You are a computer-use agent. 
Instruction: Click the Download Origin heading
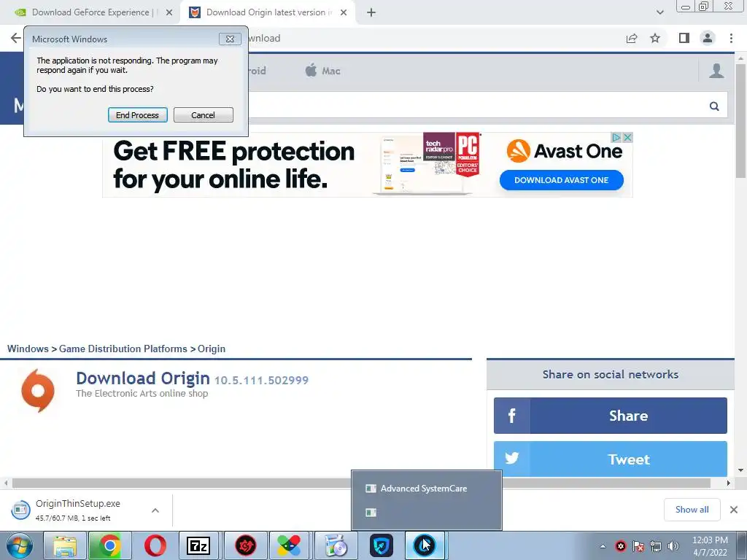point(143,378)
